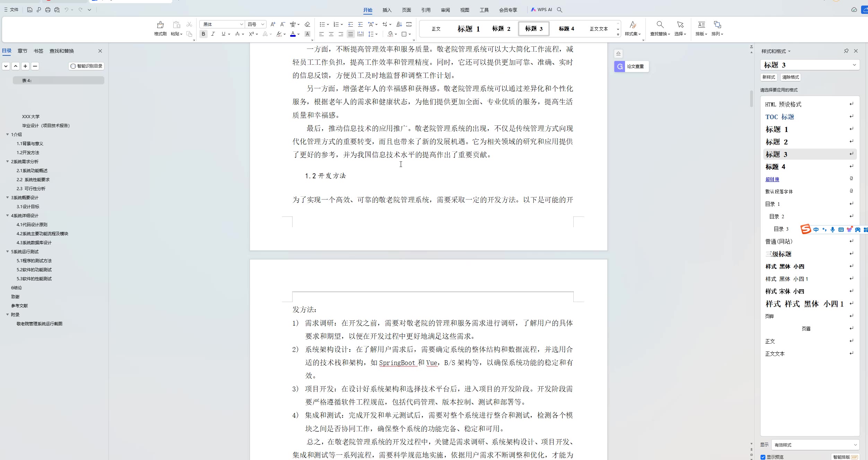
Task: Collapse the 2系统需求分析 outline node
Action: point(8,161)
